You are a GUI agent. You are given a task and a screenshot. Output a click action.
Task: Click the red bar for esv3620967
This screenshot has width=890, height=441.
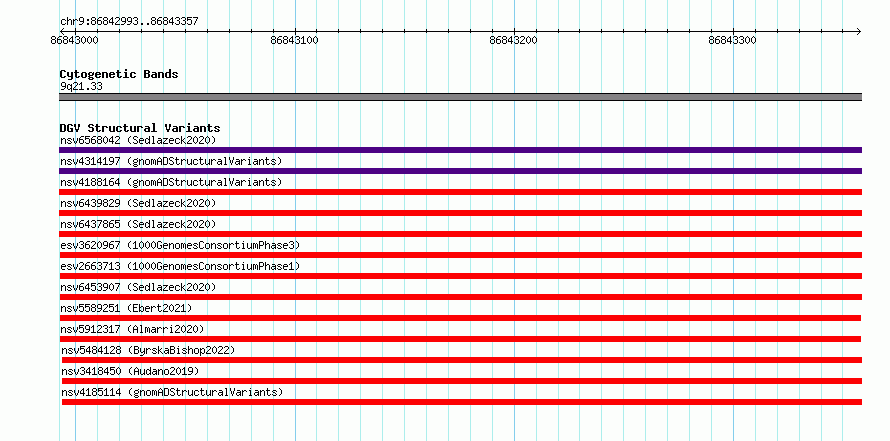point(460,255)
